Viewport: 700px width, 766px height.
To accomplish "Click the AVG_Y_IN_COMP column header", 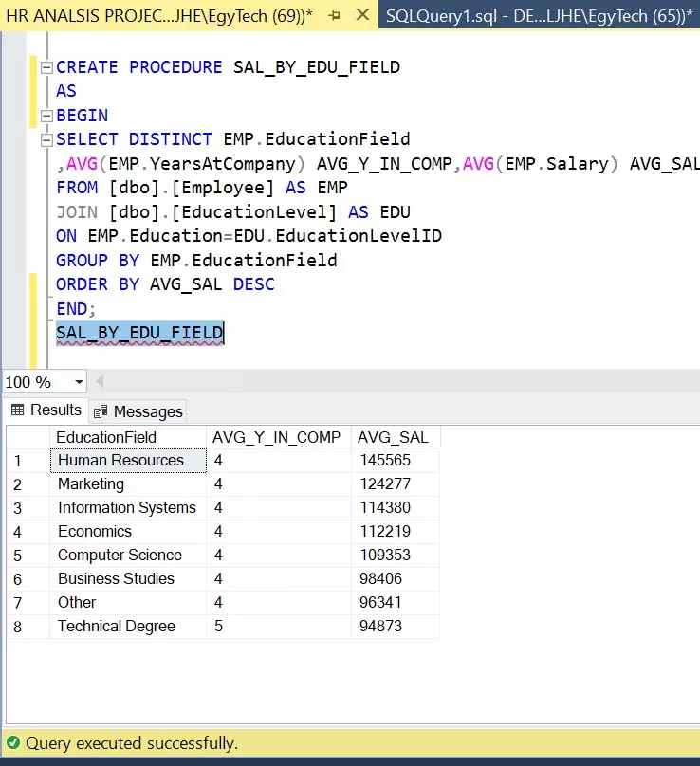I will point(279,437).
